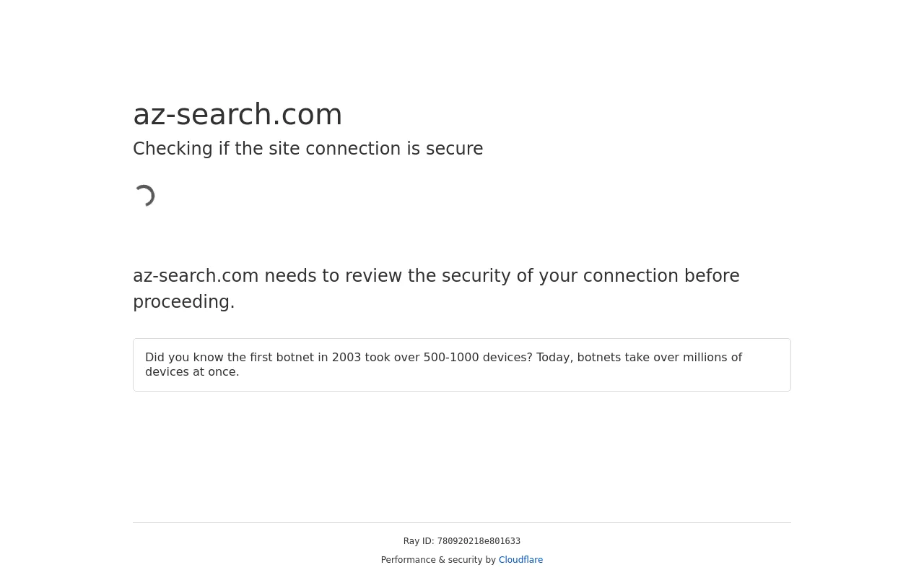
Task: Click the 'Ray ID:' label
Action: (419, 541)
